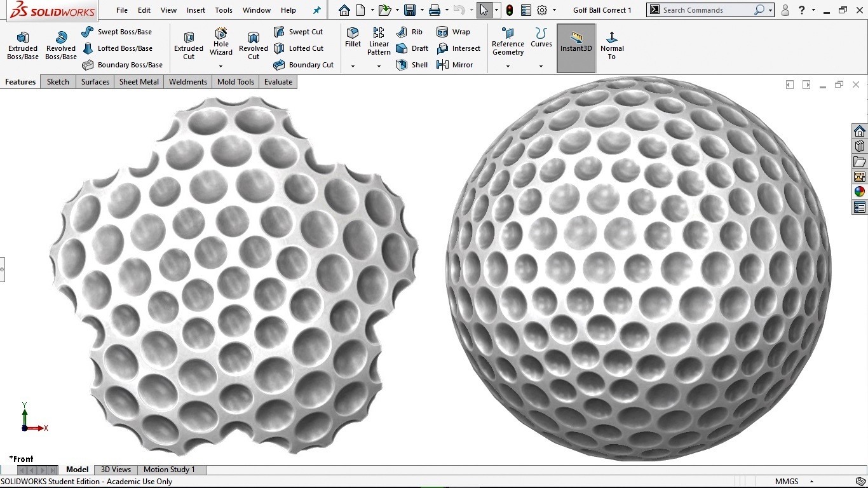Select the Revolved Cut tool
868x488 pixels.
coord(254,46)
